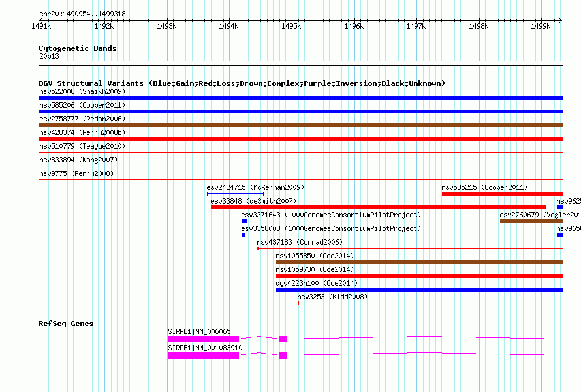Viewport: 581px width, 392px height.
Task: Click the blue square under the nsv962 label
Action: coord(559,207)
